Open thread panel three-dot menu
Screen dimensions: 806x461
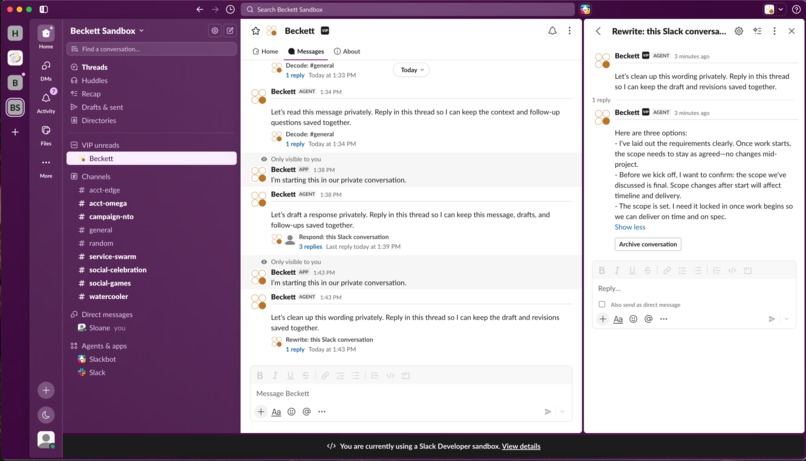pyautogui.click(x=774, y=31)
